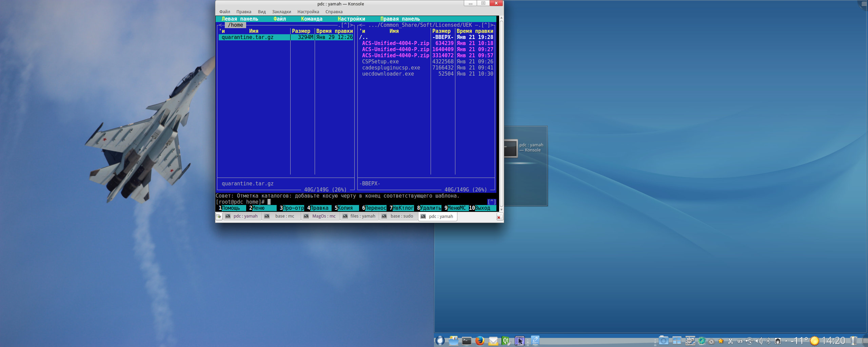Launch Firefox from the taskbar
Viewport: 868px width, 347px height.
click(479, 341)
